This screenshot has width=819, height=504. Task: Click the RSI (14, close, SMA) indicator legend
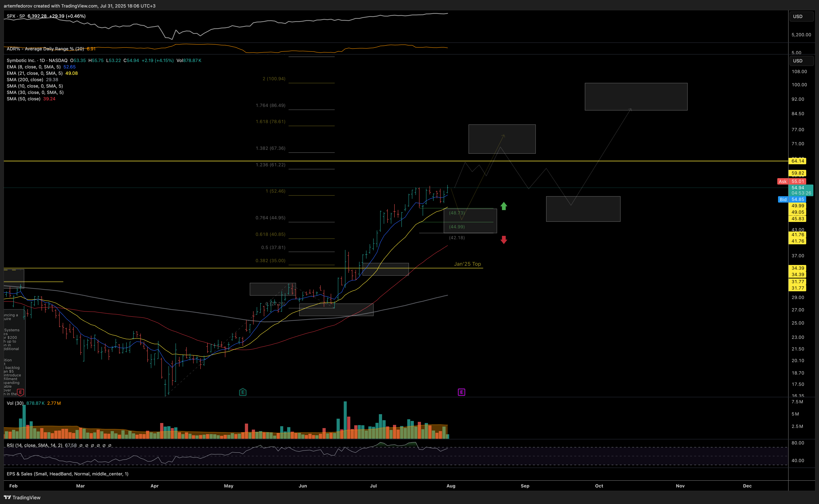(34, 445)
